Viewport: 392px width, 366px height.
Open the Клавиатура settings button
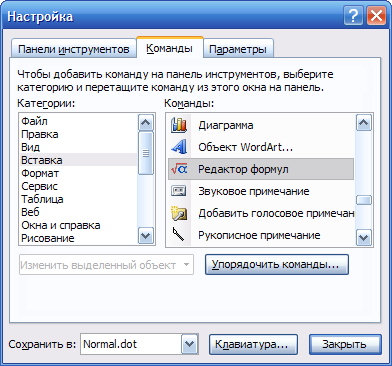click(253, 344)
